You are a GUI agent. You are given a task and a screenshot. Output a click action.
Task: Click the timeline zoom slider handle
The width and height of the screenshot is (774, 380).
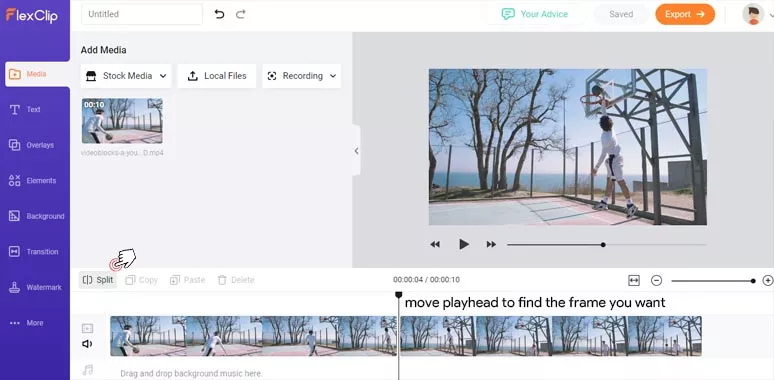pyautogui.click(x=753, y=281)
